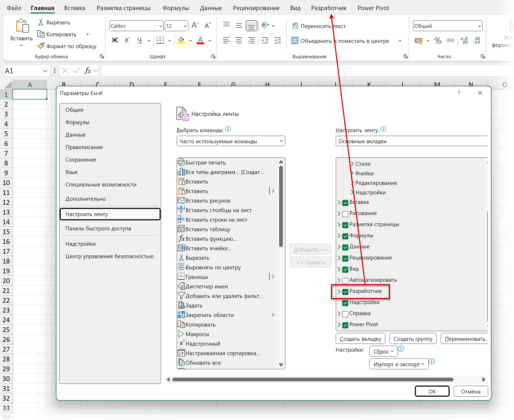Open the Разработчик ribbon tab

point(328,8)
